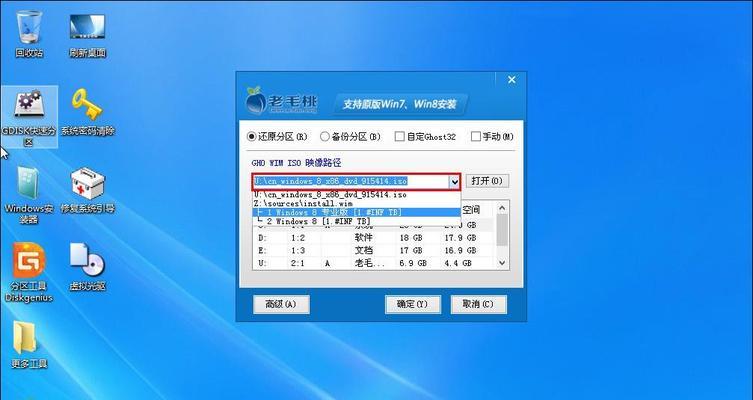The image size is (753, 400).
Task: Open 分区工具 Diskgenius icon
Action: point(29,272)
